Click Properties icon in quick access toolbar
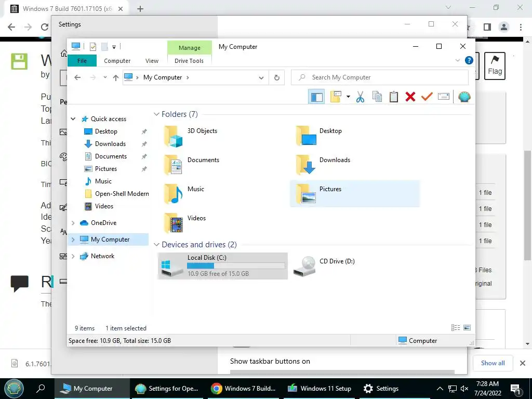 (x=92, y=46)
